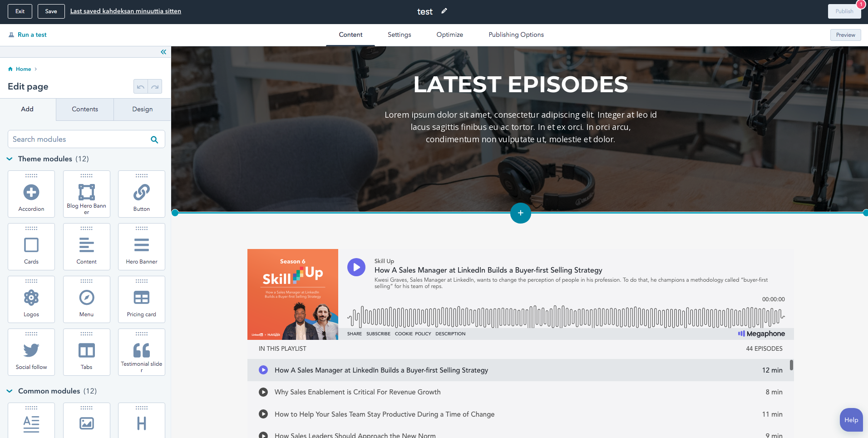Click the Save button
Image resolution: width=868 pixels, height=438 pixels.
point(51,11)
